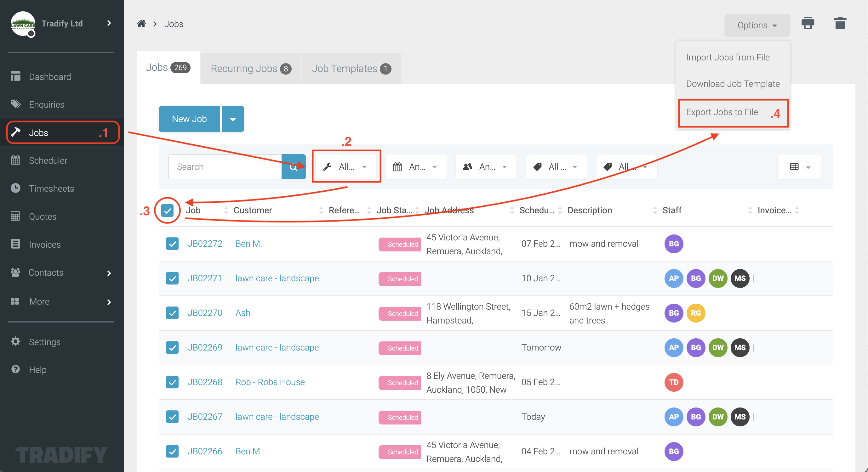Go to Settings gear in sidebar
The image size is (868, 472).
[x=44, y=342]
